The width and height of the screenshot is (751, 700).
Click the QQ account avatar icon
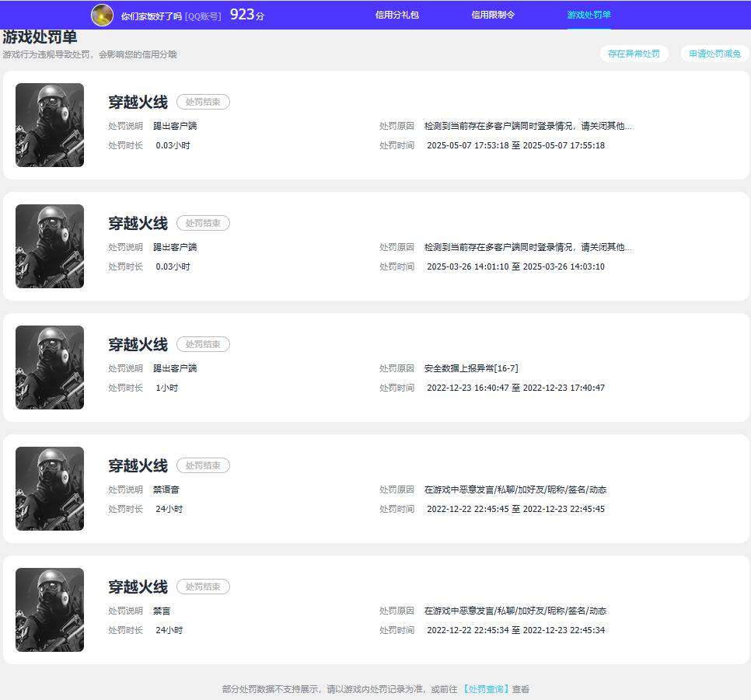click(x=102, y=15)
